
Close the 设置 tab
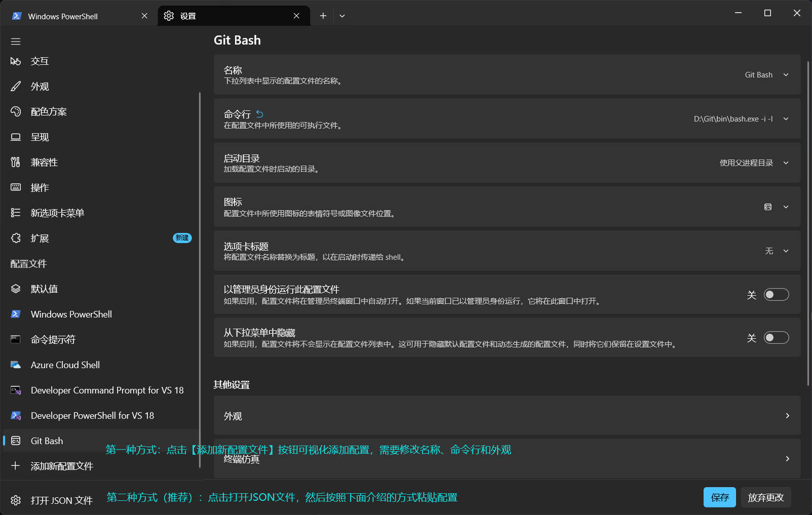click(296, 16)
